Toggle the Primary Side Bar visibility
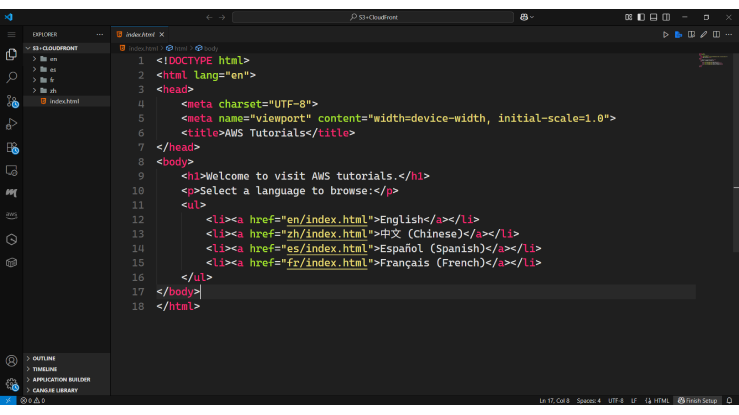739x415 pixels. coord(639,17)
